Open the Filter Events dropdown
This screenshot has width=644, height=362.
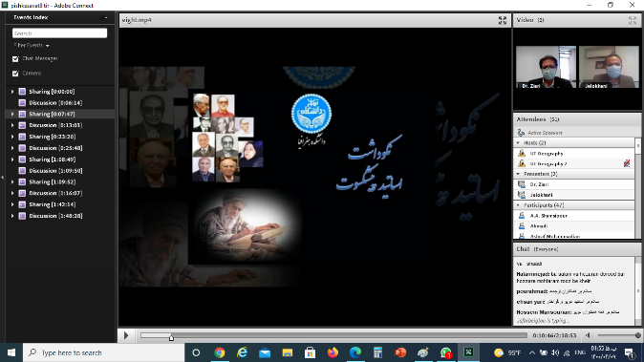32,45
